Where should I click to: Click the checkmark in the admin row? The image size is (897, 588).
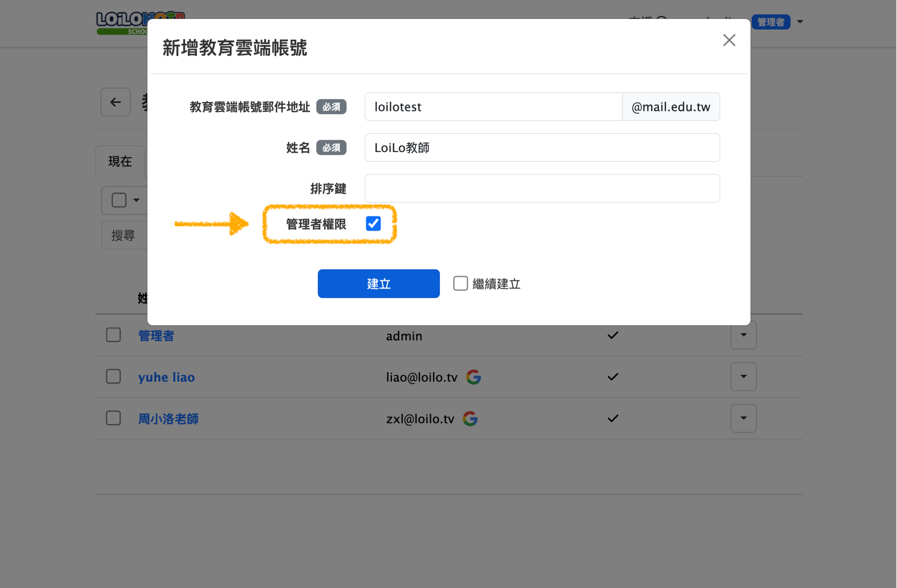click(613, 335)
